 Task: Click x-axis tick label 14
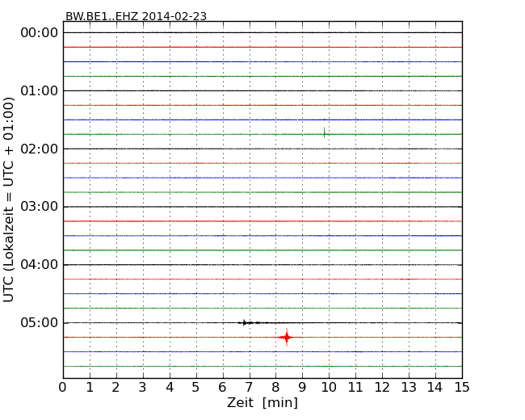click(435, 388)
